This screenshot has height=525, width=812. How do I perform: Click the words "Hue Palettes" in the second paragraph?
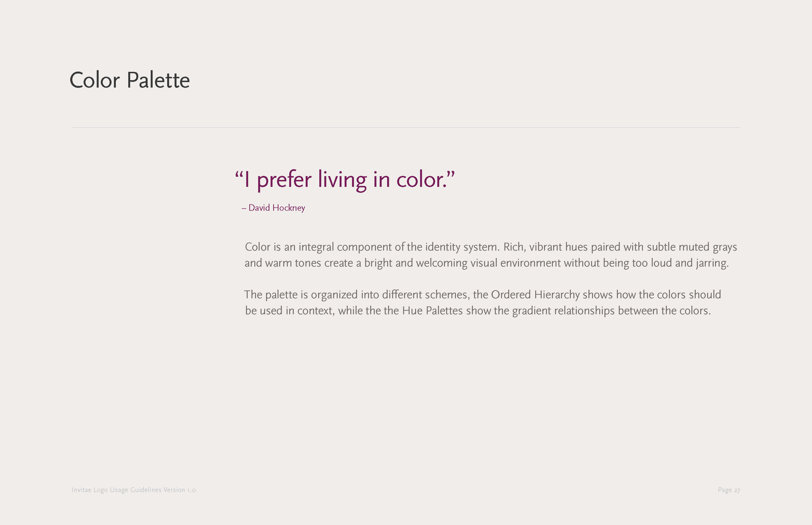pyautogui.click(x=432, y=311)
